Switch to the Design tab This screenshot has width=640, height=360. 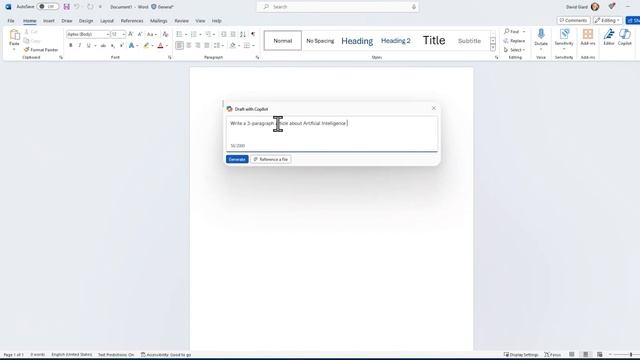pos(86,20)
